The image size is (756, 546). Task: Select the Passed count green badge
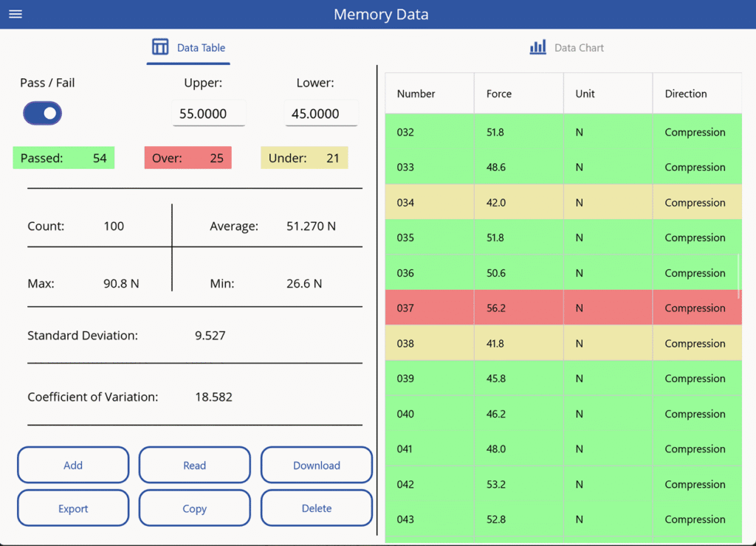point(63,158)
